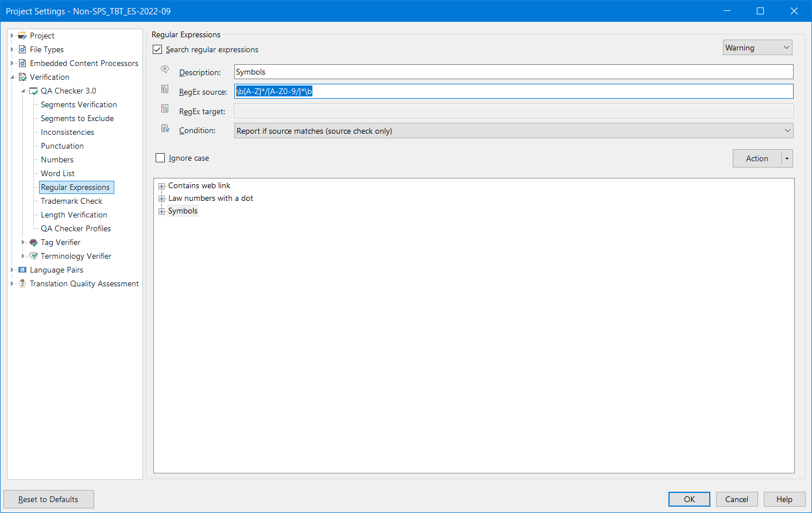The height and width of the screenshot is (513, 812).
Task: Select the QA Checker 3.0 icon
Action: click(33, 91)
